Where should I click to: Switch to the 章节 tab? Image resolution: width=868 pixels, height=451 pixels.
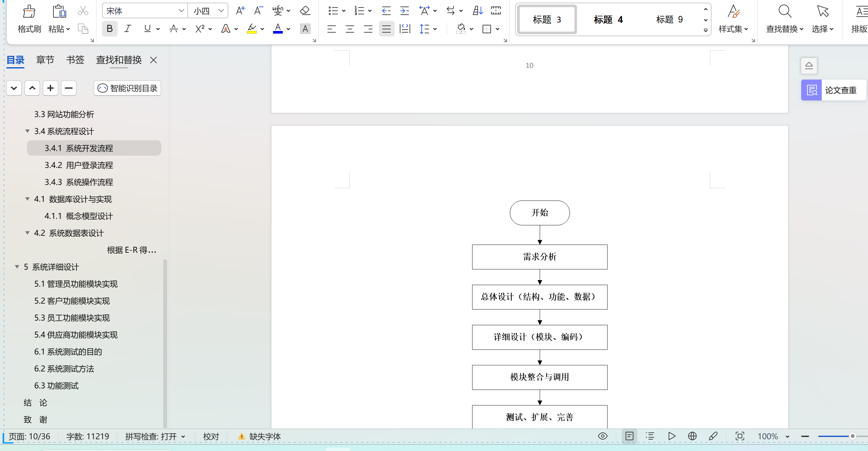tap(45, 60)
